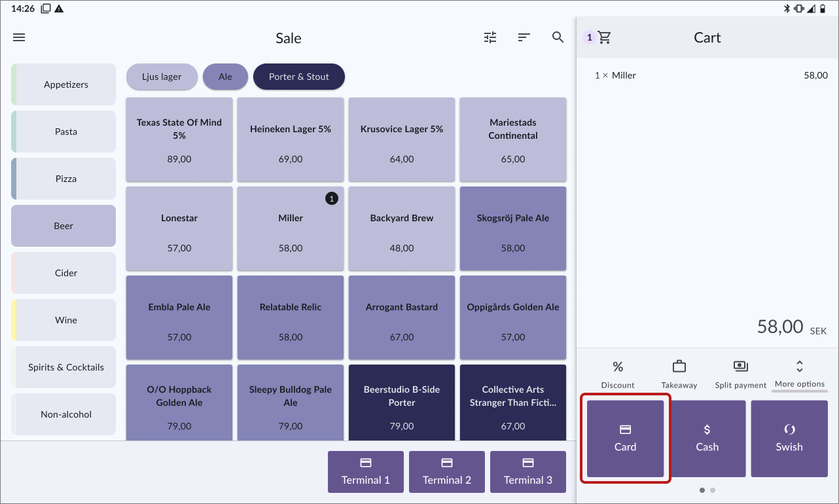Add Collective Arts Stranger Than Fiction

[513, 403]
